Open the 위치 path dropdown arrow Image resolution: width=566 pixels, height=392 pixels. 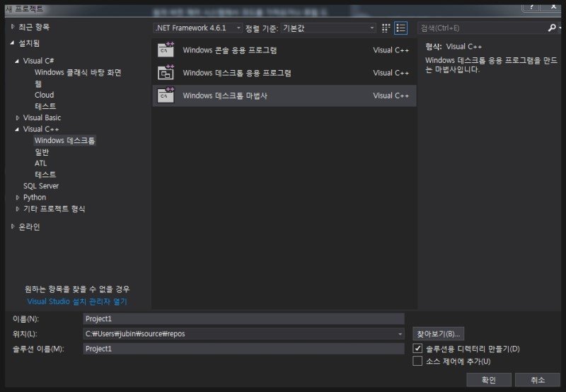[400, 334]
